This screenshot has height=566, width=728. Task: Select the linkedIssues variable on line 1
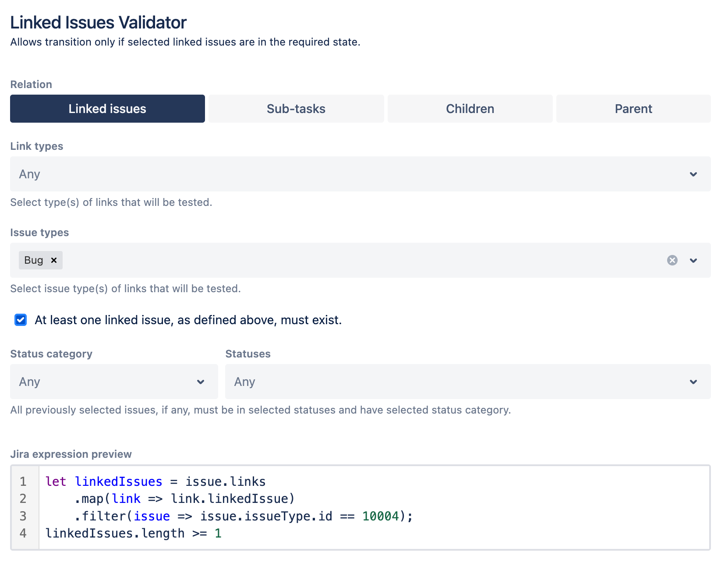point(118,481)
